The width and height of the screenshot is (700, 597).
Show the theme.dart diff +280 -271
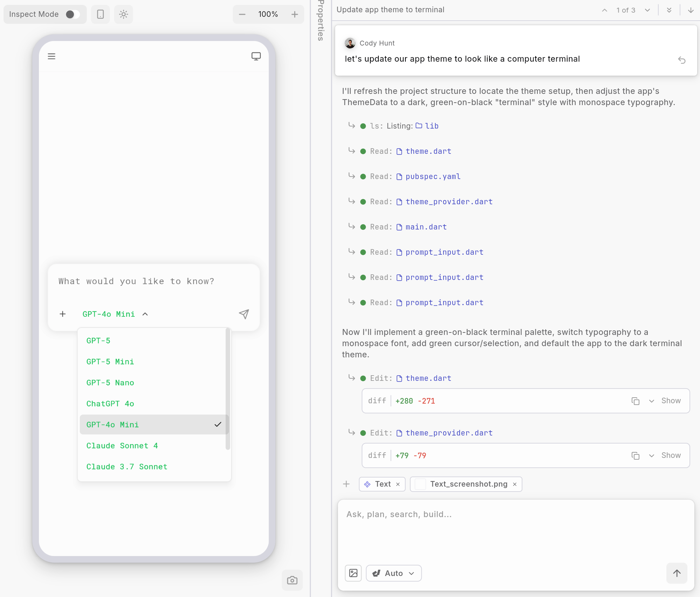click(665, 401)
